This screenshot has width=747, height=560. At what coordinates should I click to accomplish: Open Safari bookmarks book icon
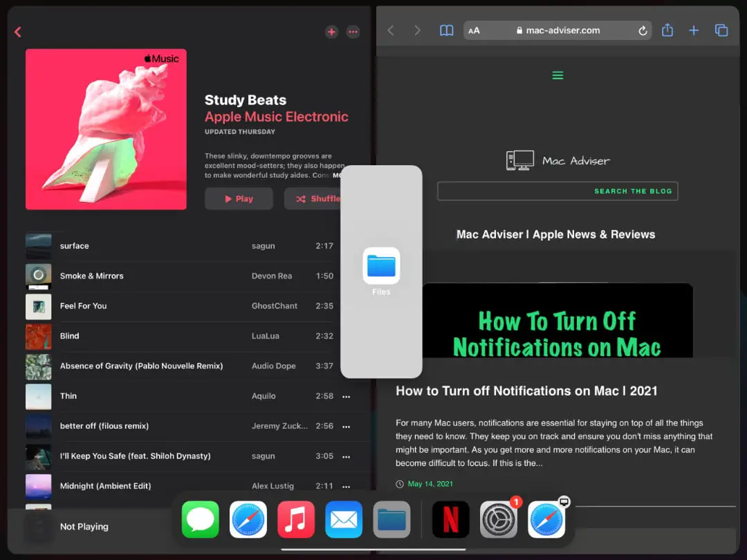pyautogui.click(x=446, y=30)
